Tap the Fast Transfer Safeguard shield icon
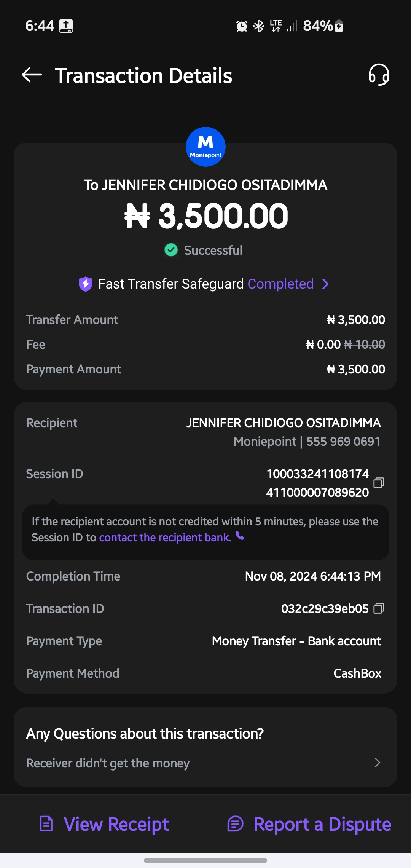The width and height of the screenshot is (411, 868). click(x=86, y=284)
